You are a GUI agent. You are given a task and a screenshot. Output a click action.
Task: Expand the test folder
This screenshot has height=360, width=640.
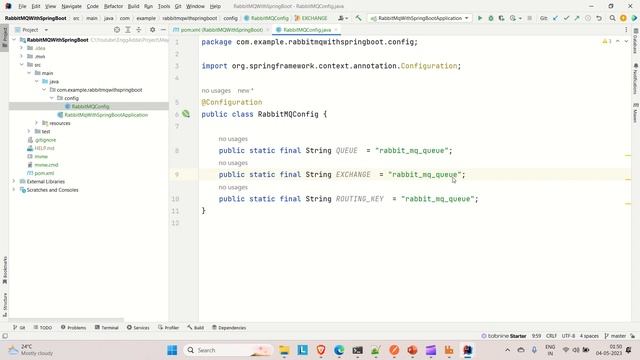click(29, 131)
